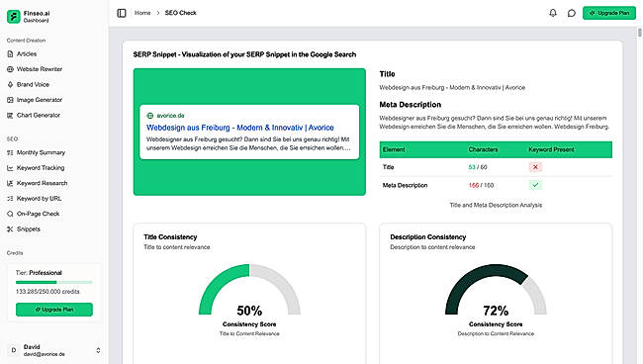
Task: Open Image Generator menu item
Action: (40, 100)
